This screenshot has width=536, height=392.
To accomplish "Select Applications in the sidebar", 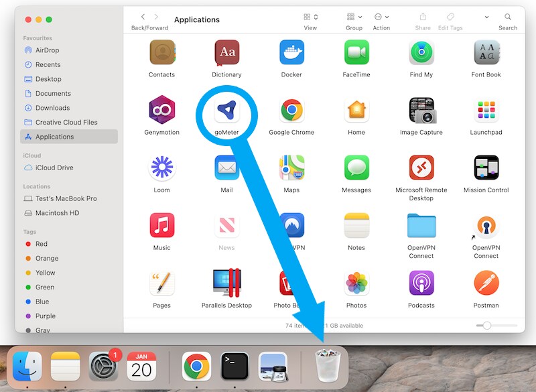I will (x=69, y=137).
